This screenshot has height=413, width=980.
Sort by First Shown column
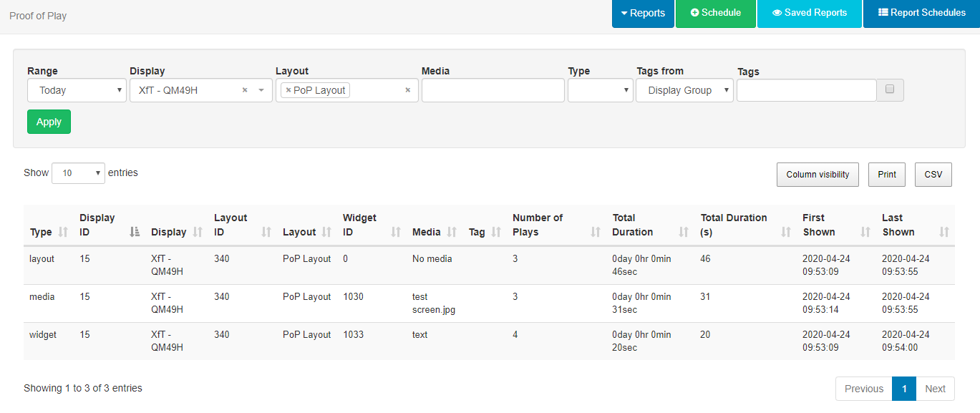pos(865,232)
